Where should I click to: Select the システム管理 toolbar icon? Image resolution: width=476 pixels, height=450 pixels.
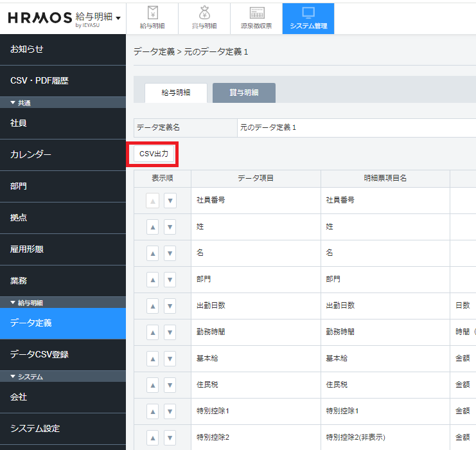point(308,19)
